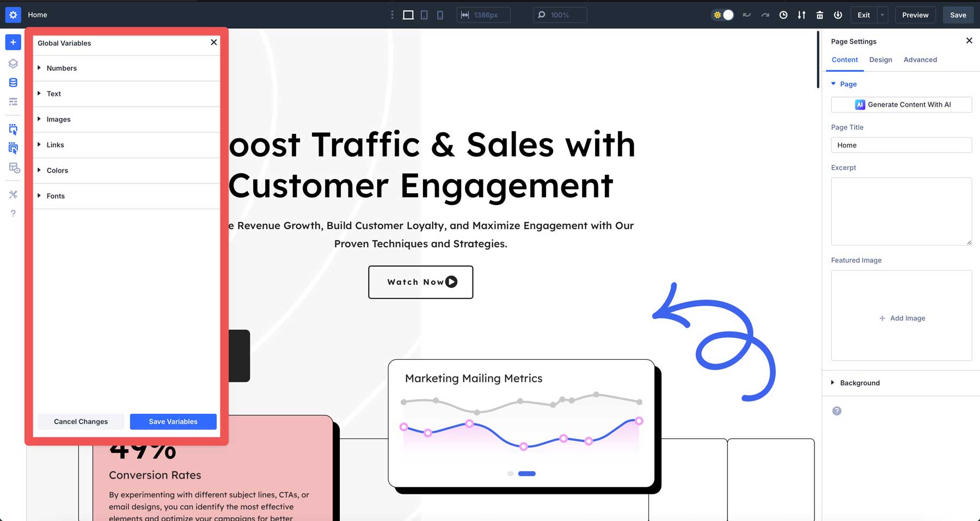
Task: Toggle the keyboard shortcuts wrench icon
Action: pyautogui.click(x=13, y=194)
